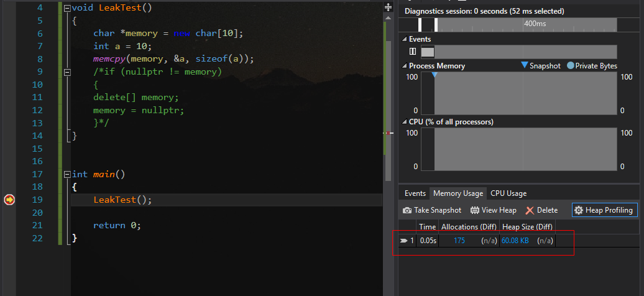Click line number 20

37,213
